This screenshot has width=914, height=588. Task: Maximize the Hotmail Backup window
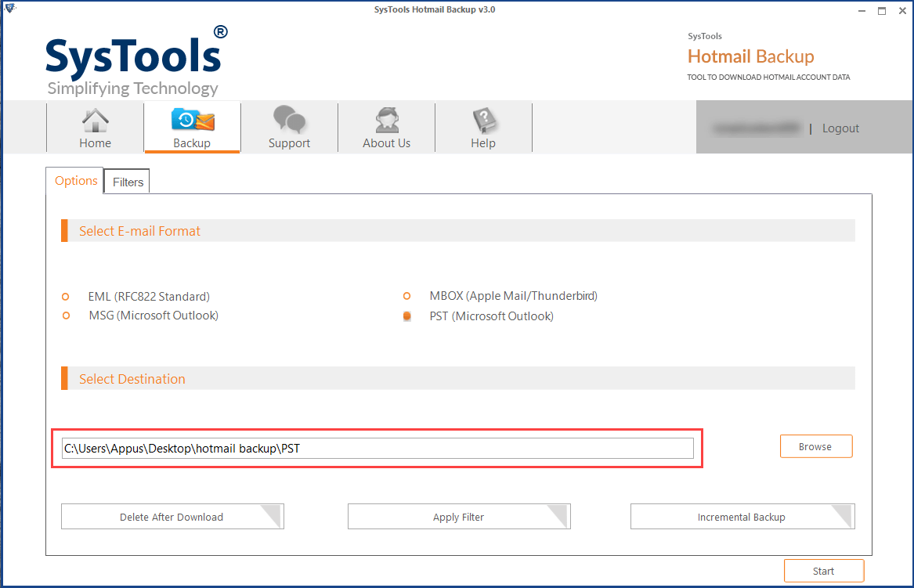click(x=882, y=10)
